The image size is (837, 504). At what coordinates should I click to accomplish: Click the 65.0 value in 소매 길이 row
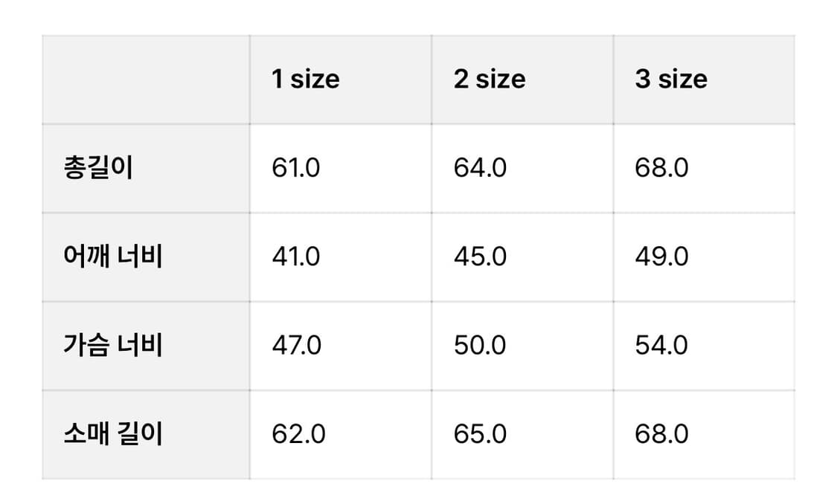point(480,434)
